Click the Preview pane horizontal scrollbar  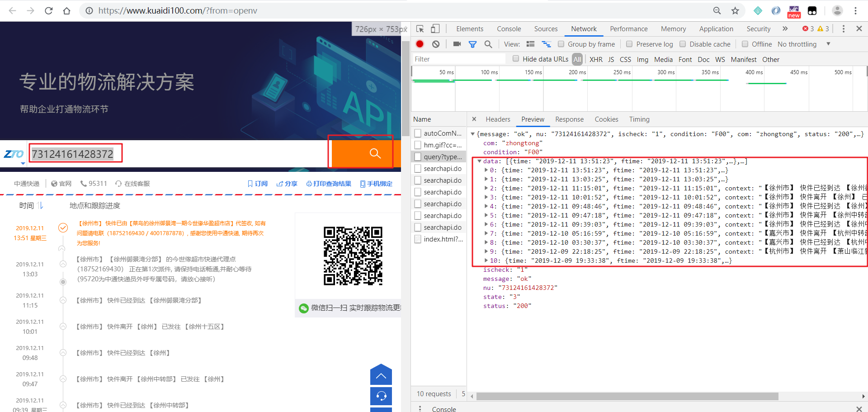[x=627, y=396]
